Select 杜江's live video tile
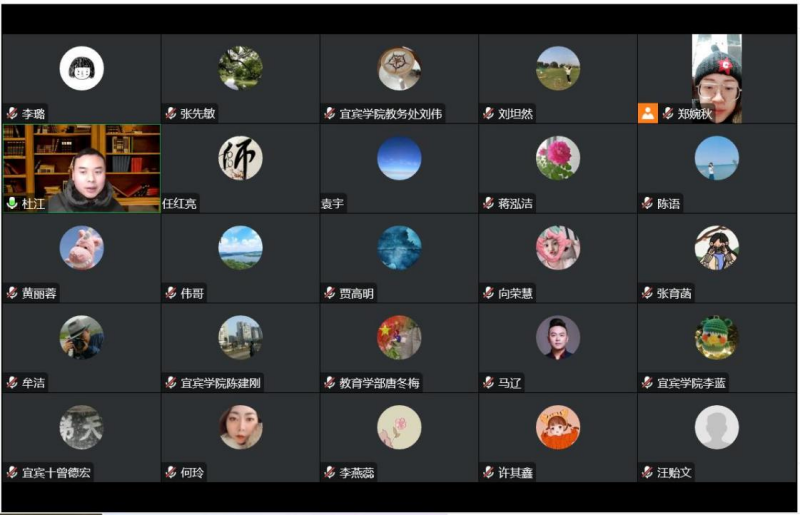 82,168
